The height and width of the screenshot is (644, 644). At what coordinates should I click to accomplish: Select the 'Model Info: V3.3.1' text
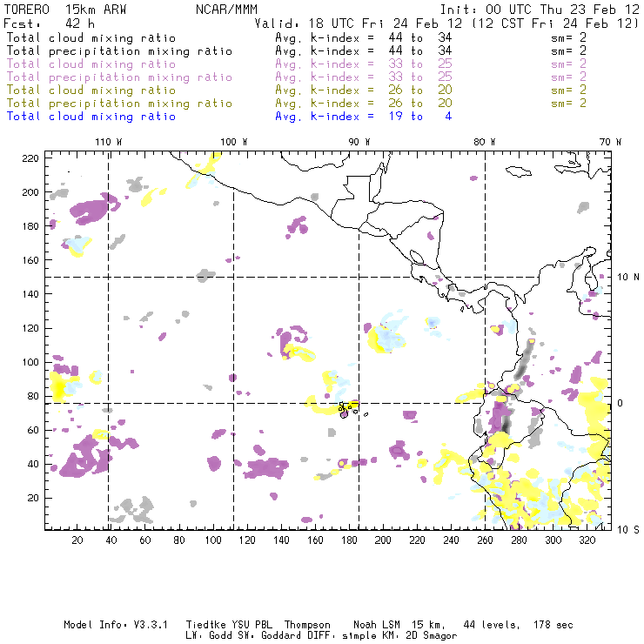(x=116, y=625)
